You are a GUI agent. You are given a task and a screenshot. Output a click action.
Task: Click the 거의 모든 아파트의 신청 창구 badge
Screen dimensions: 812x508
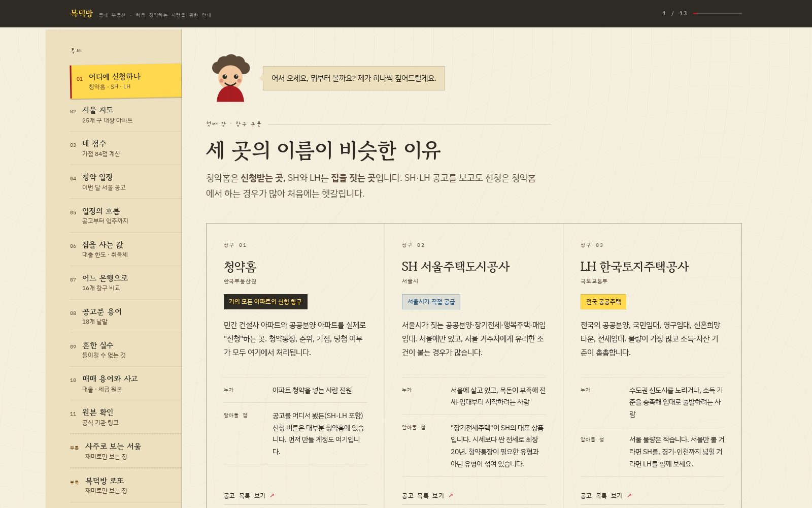pyautogui.click(x=265, y=302)
